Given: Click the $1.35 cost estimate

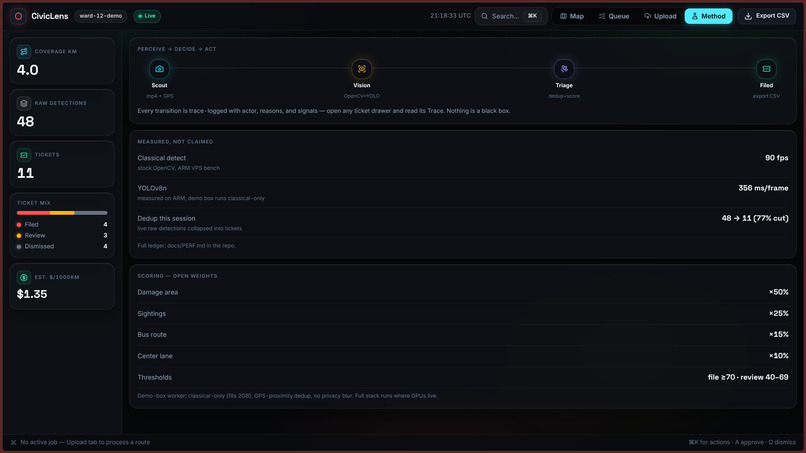Looking at the screenshot, I should [32, 294].
